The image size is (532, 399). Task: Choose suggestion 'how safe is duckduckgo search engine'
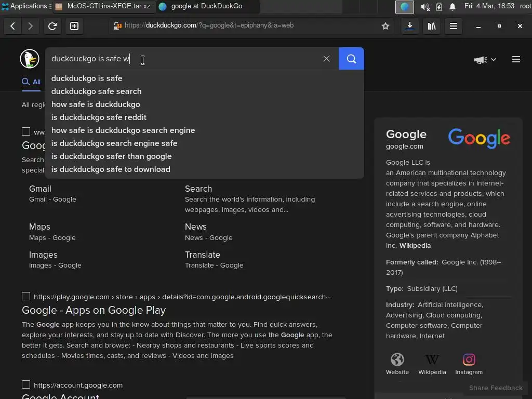click(x=205, y=130)
